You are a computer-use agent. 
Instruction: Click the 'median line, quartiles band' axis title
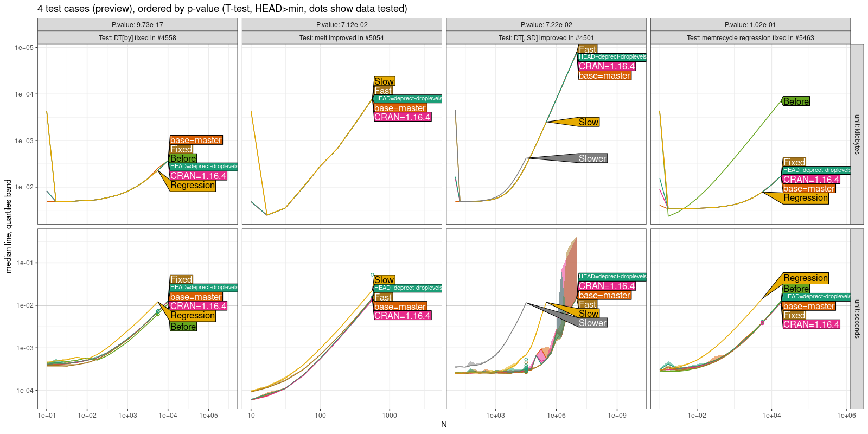pyautogui.click(x=8, y=226)
